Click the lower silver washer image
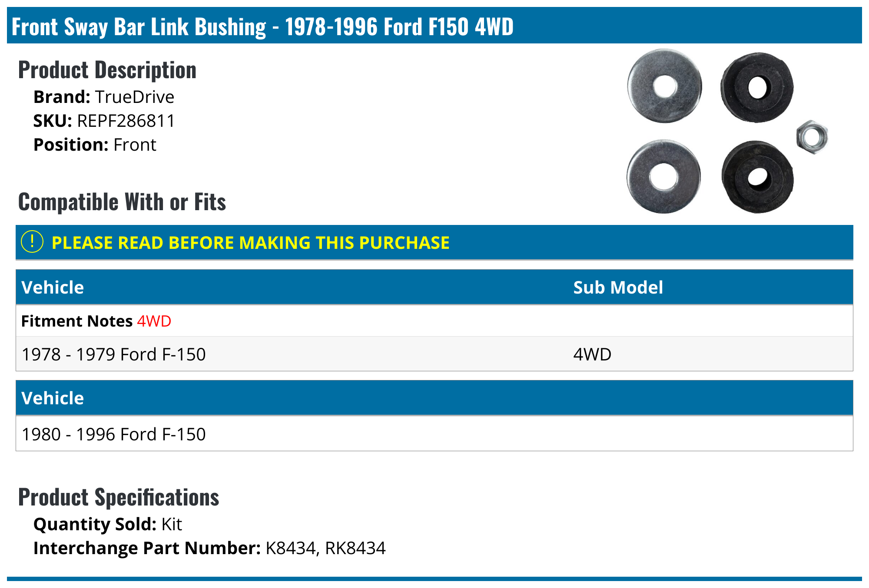Viewport: 869px width, 588px height. (663, 176)
